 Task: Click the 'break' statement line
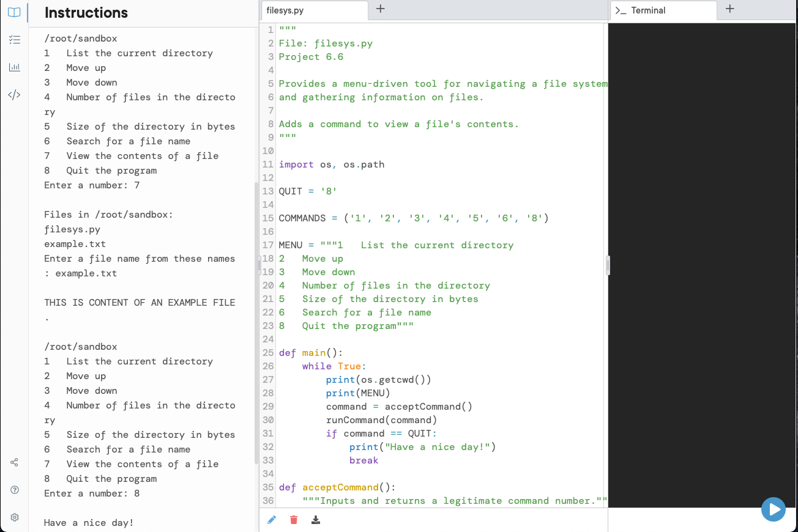(364, 460)
